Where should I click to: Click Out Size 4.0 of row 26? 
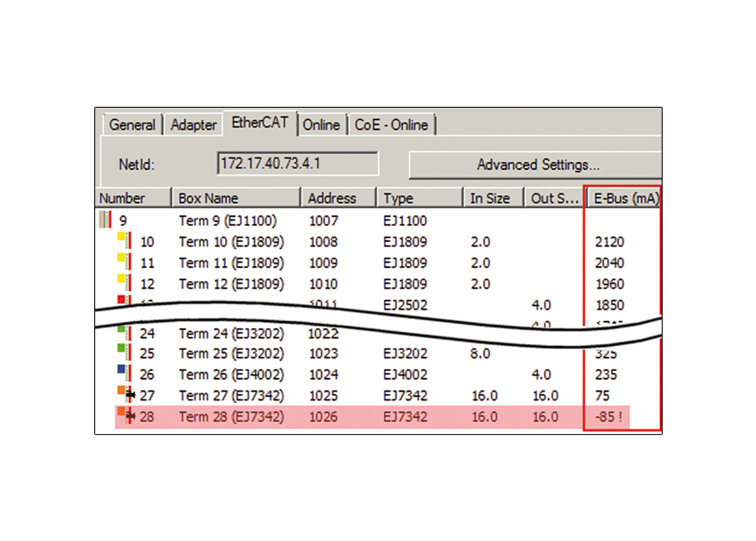point(542,375)
